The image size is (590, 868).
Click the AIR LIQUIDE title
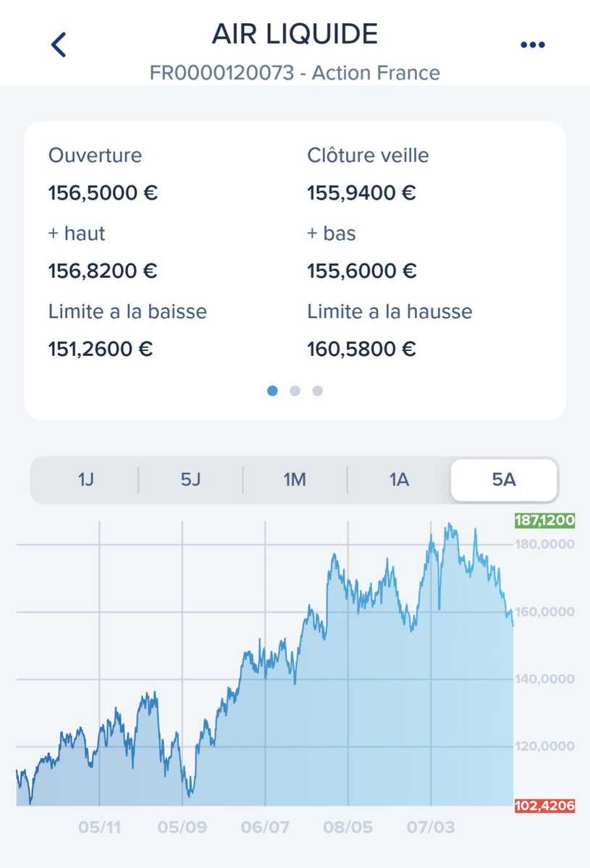295,33
